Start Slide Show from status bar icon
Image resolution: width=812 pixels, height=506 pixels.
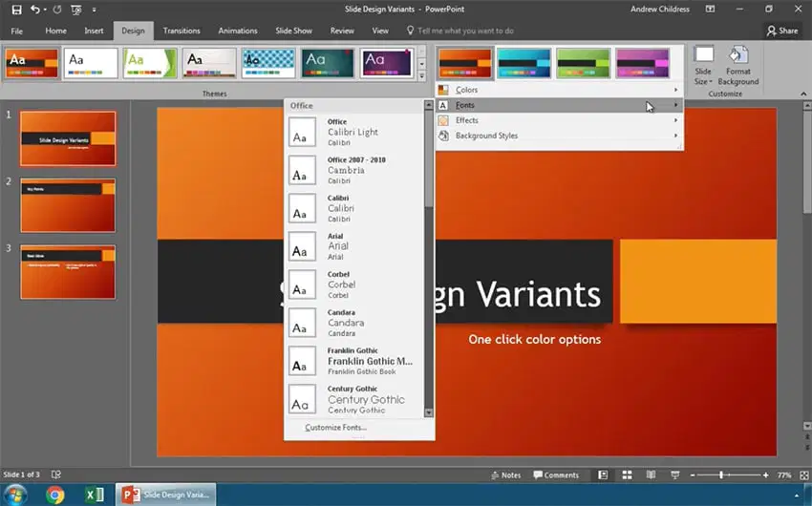(674, 474)
